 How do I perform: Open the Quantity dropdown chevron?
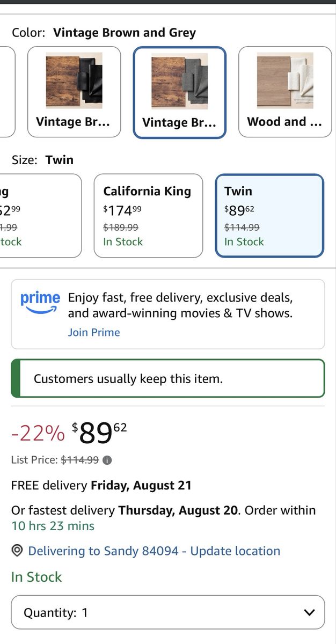[309, 612]
